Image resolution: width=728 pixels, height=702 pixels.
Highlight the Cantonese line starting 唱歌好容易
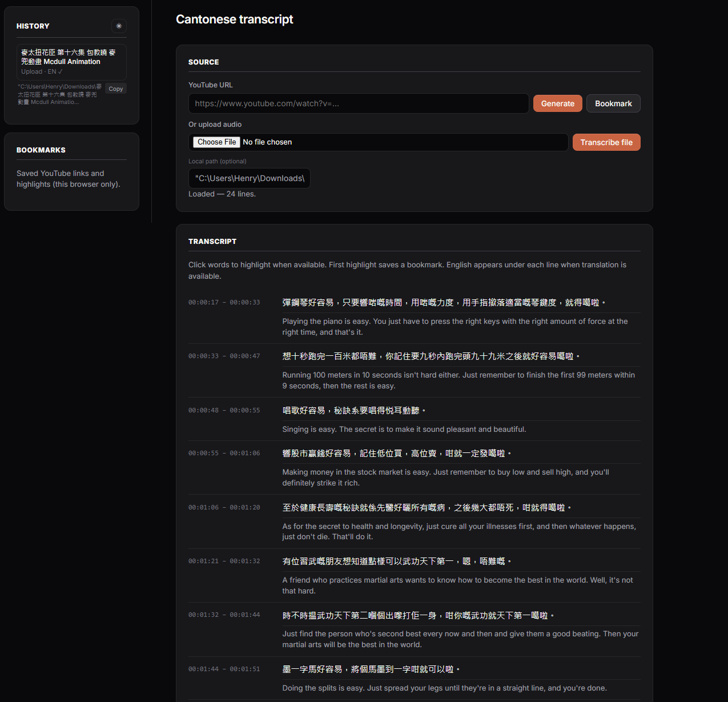coord(354,411)
